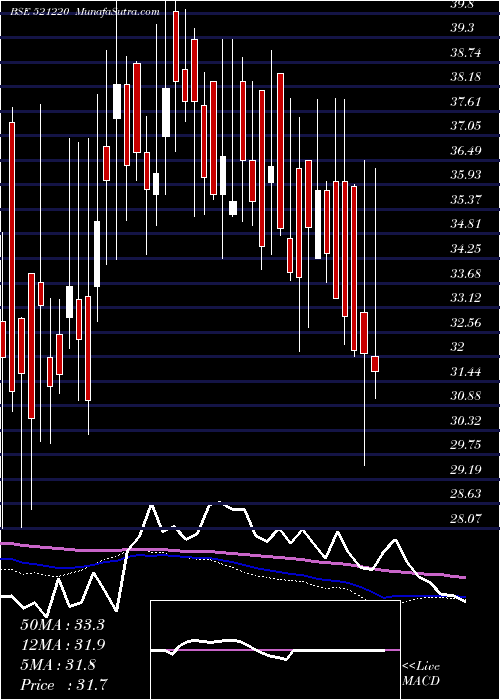This screenshot has width=500, height=700.
Task: Click the 38.74 price axis label
Action: pyautogui.click(x=466, y=53)
